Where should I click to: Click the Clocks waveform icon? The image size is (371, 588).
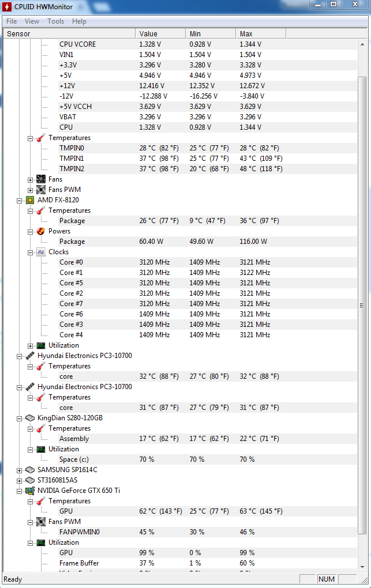pos(41,252)
